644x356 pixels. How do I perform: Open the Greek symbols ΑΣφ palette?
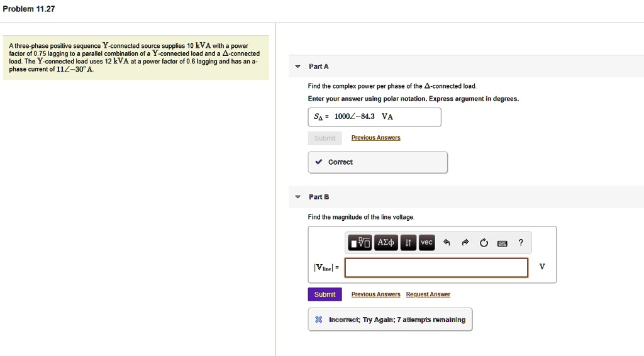click(x=386, y=243)
